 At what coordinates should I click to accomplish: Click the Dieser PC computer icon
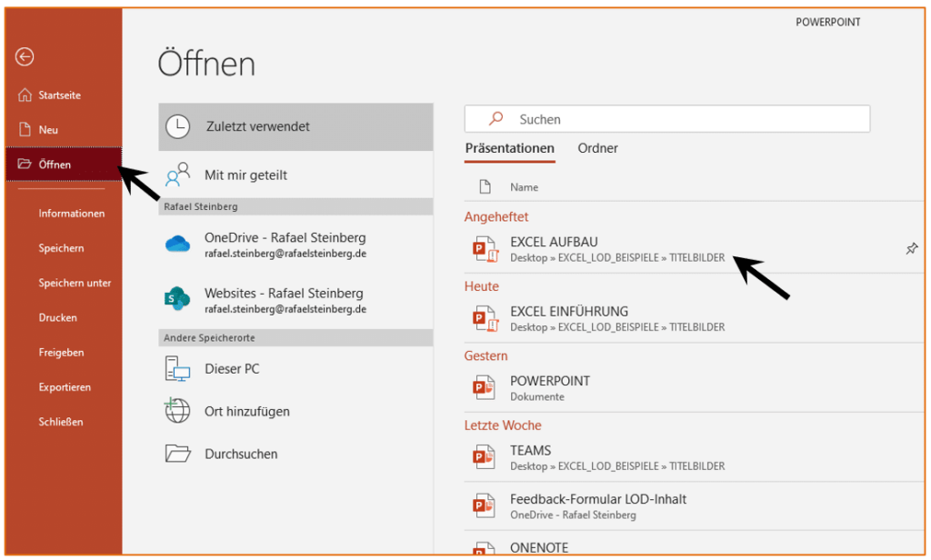coord(177,369)
